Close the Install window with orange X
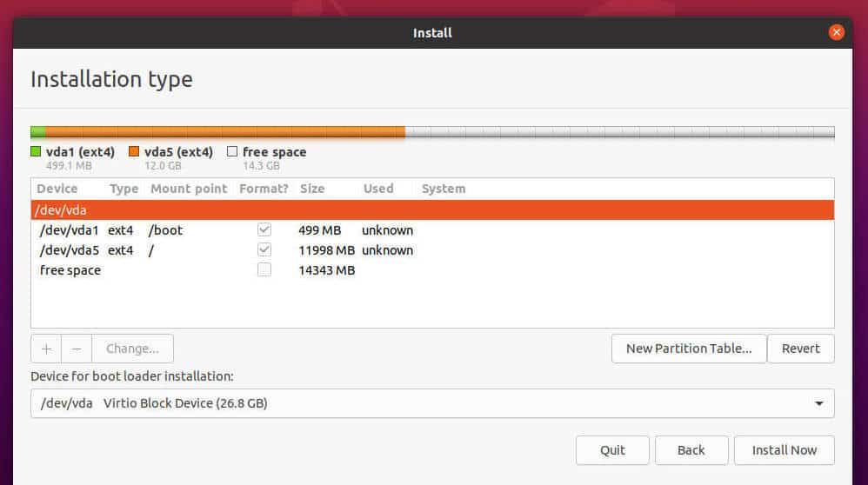868x485 pixels. (836, 33)
